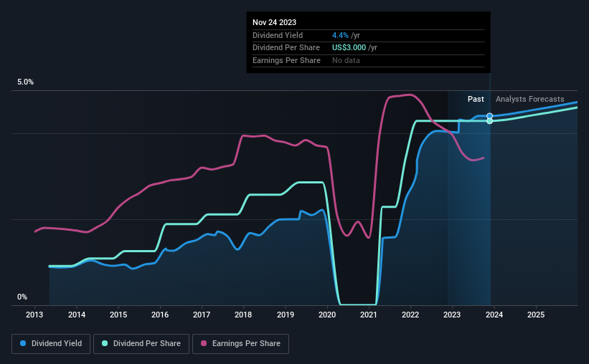This screenshot has width=589, height=364.
Task: Toggle the Earnings Per Share legend button
Action: tap(240, 344)
